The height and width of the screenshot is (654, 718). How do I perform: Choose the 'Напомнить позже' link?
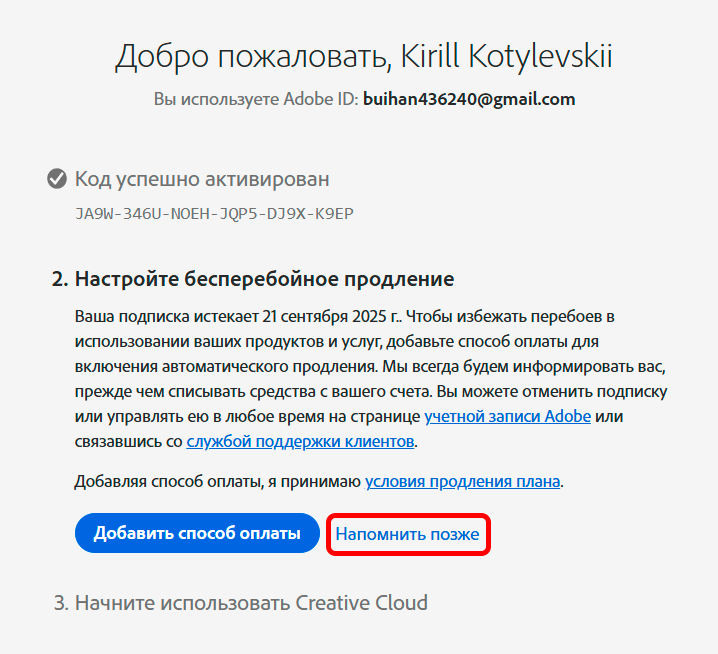click(x=408, y=534)
